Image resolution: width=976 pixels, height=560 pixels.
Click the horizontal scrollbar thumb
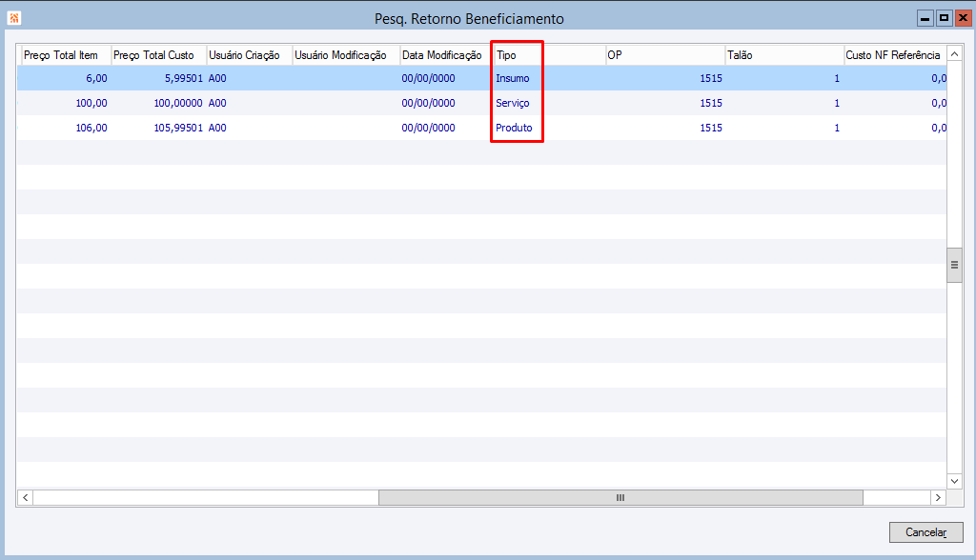(x=620, y=497)
